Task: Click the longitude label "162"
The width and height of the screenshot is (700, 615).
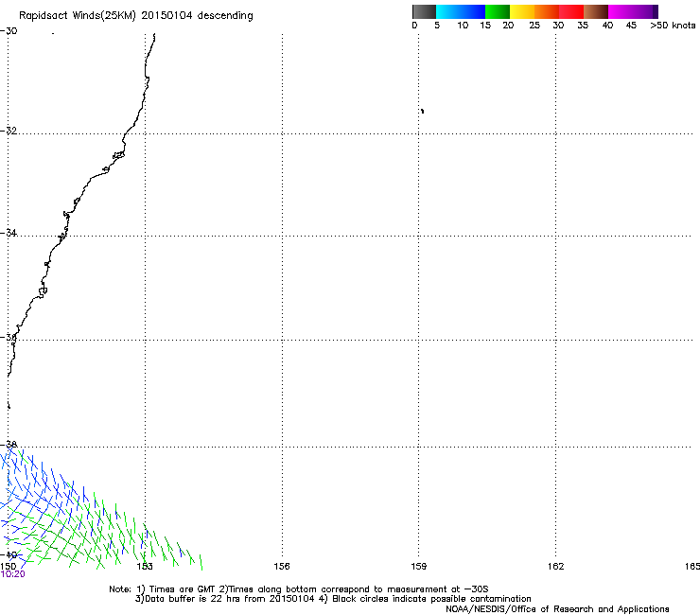Action: 556,567
